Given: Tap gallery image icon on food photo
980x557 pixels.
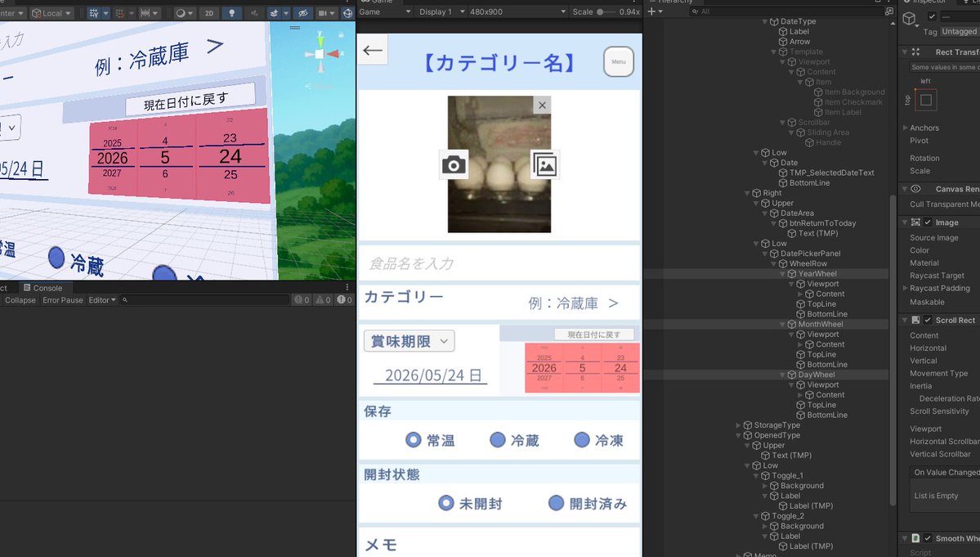Looking at the screenshot, I should tap(544, 165).
